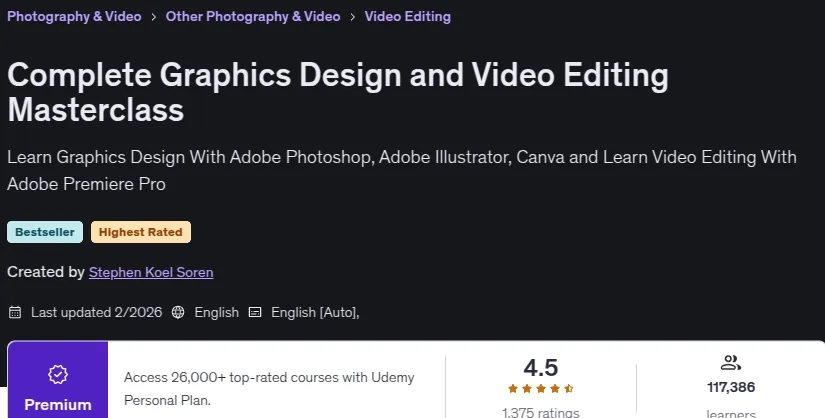This screenshot has width=825, height=418.
Task: Click first breadcrumb chevron separator
Action: (154, 17)
